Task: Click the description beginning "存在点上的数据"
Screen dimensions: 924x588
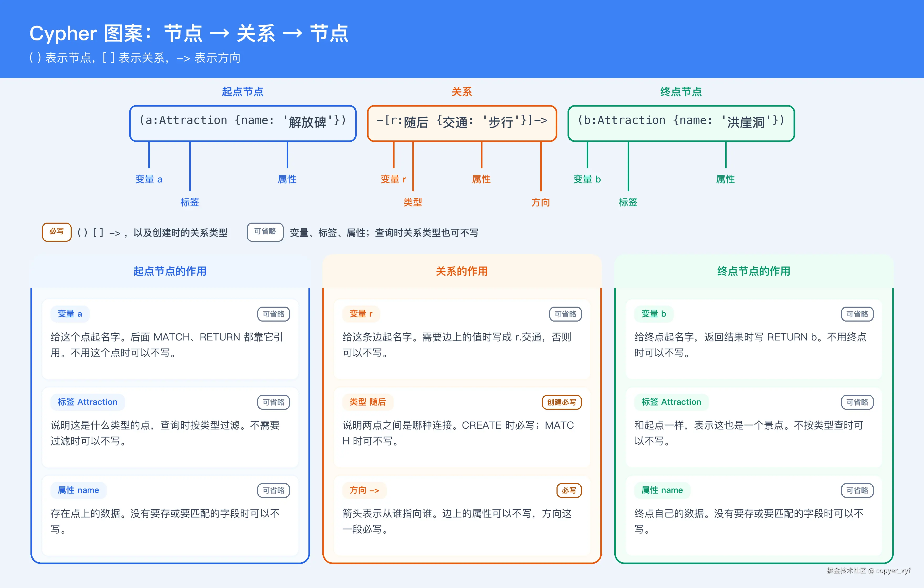Action: pos(165,521)
